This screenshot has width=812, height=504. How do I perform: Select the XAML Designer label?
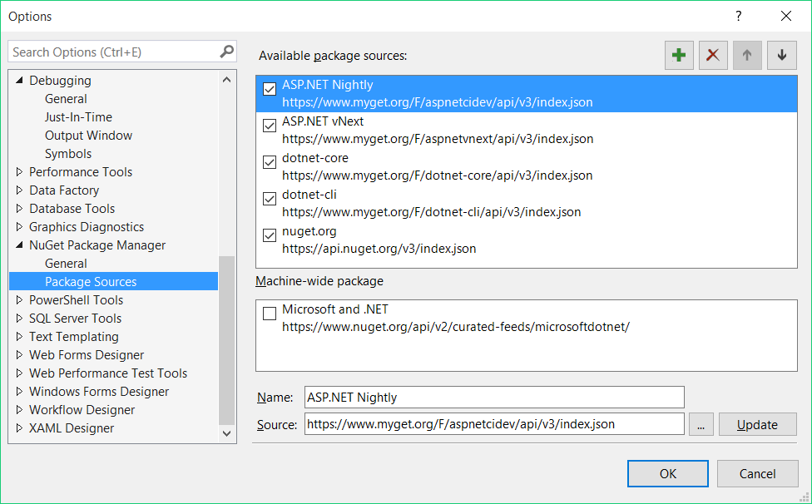[x=72, y=428]
